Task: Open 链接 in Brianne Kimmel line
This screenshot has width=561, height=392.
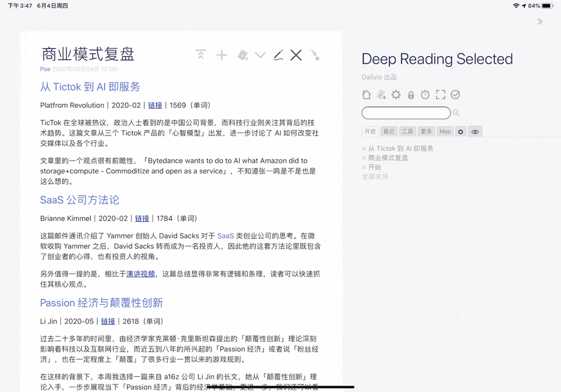Action: coord(142,218)
